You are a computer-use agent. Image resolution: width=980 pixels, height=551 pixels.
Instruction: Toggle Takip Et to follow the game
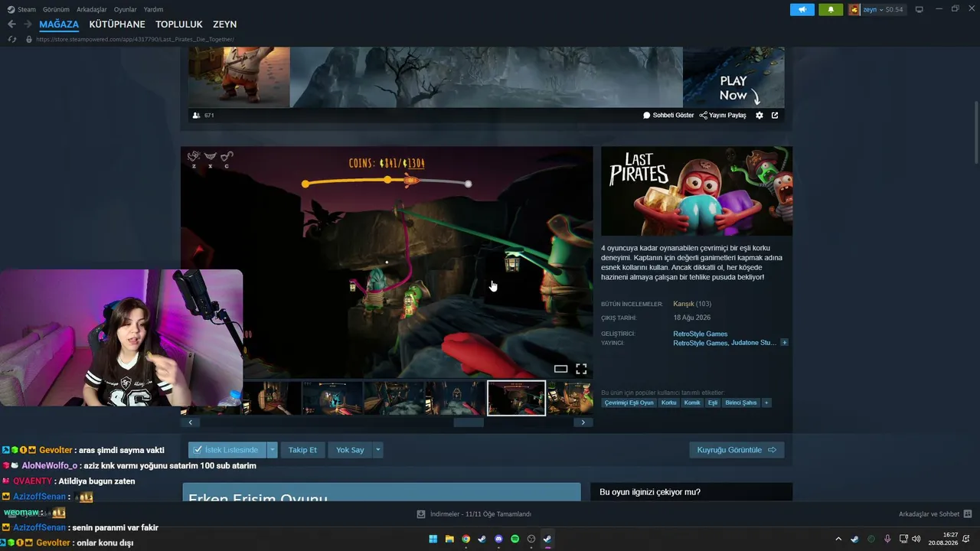tap(302, 450)
